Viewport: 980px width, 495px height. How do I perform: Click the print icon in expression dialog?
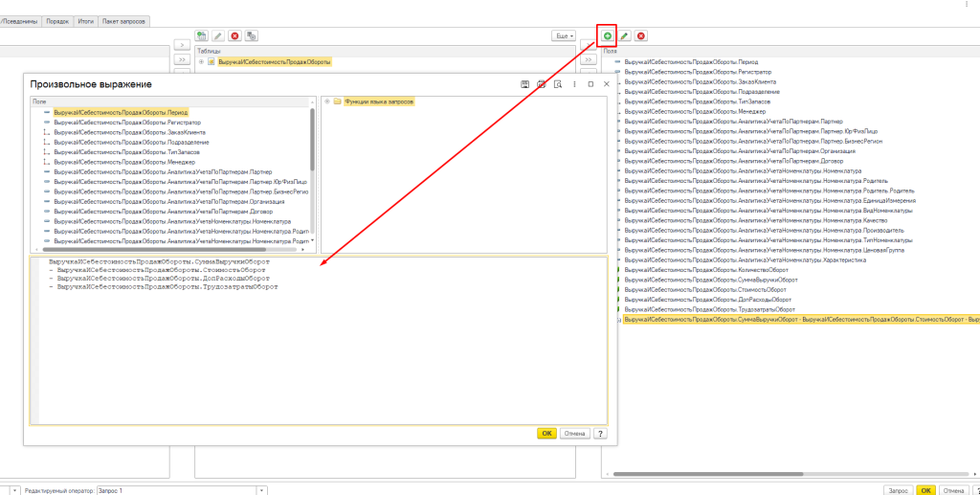(x=541, y=84)
